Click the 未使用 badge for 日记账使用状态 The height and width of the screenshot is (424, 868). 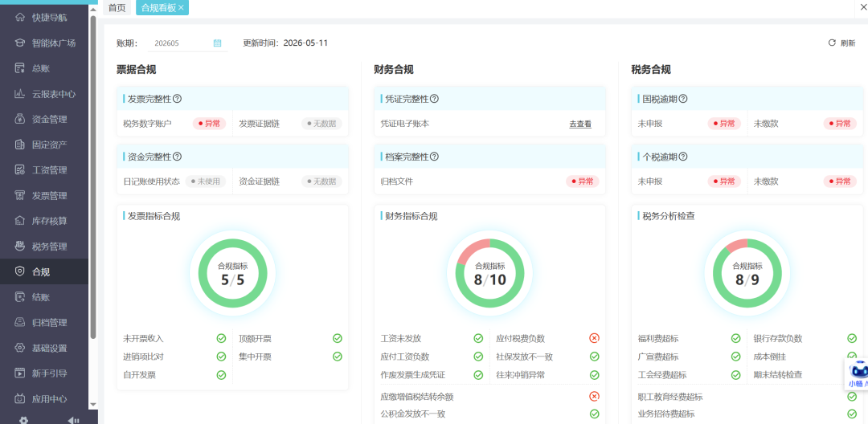tap(206, 181)
